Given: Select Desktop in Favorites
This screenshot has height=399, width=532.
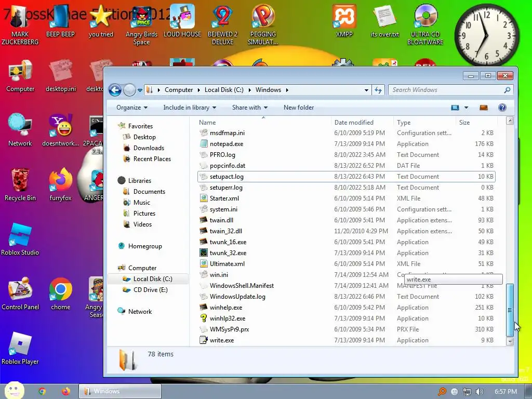Looking at the screenshot, I should 144,137.
